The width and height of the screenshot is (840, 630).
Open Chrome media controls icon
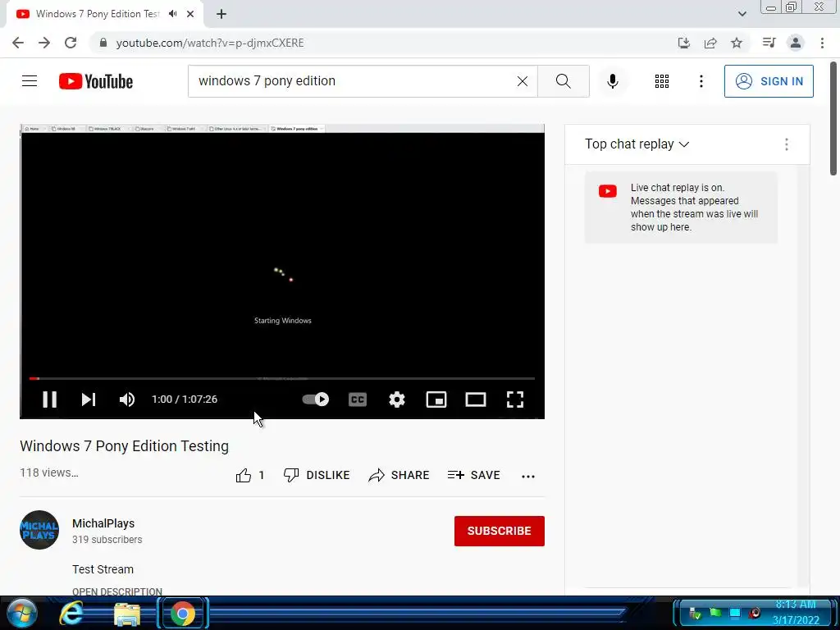coord(769,43)
